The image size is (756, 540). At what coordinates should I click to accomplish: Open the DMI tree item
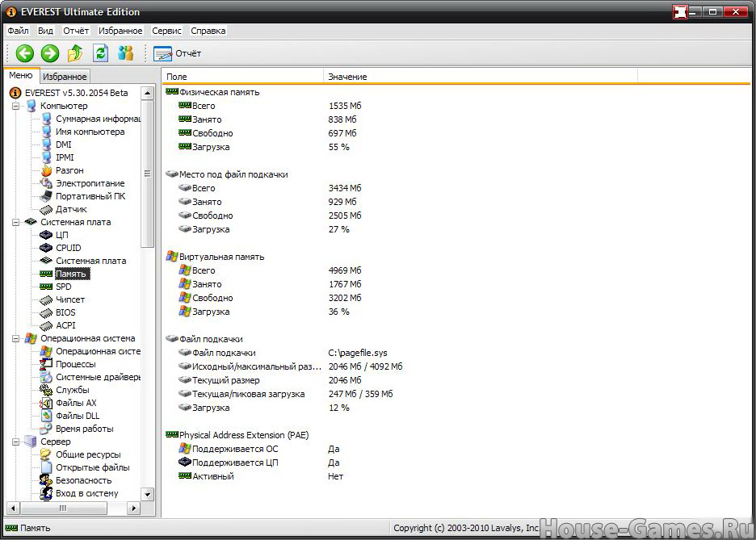(x=63, y=144)
